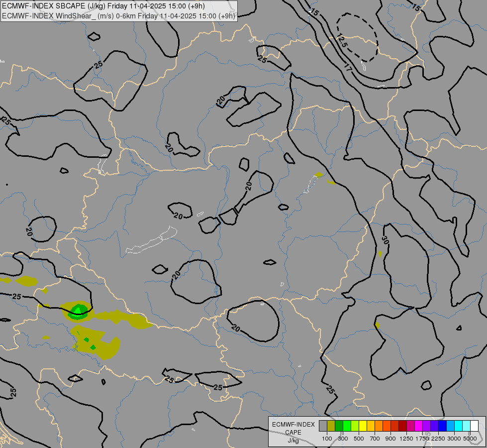Click the bright magenta legend swatch
487x448 pixels.
pyautogui.click(x=419, y=426)
